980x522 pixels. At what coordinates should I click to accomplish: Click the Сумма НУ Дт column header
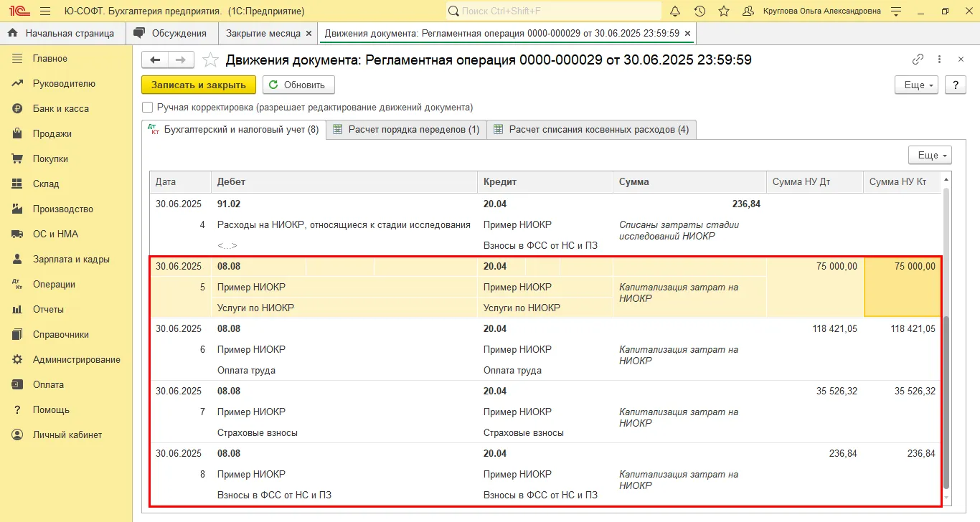[x=815, y=182]
